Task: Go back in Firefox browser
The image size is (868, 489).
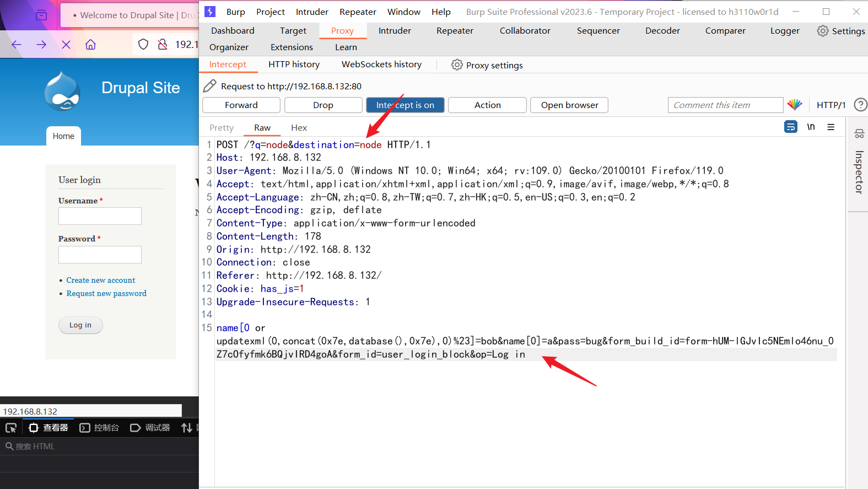Action: 17,45
